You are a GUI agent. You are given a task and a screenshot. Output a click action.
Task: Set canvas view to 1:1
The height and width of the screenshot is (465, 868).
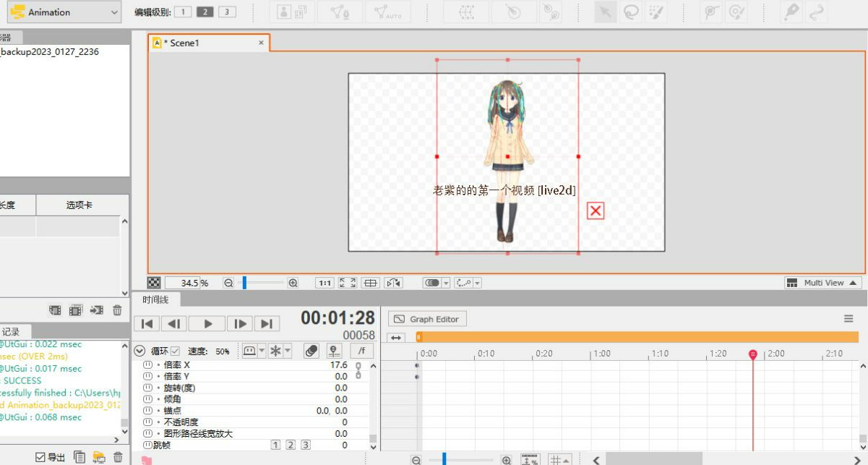click(325, 283)
